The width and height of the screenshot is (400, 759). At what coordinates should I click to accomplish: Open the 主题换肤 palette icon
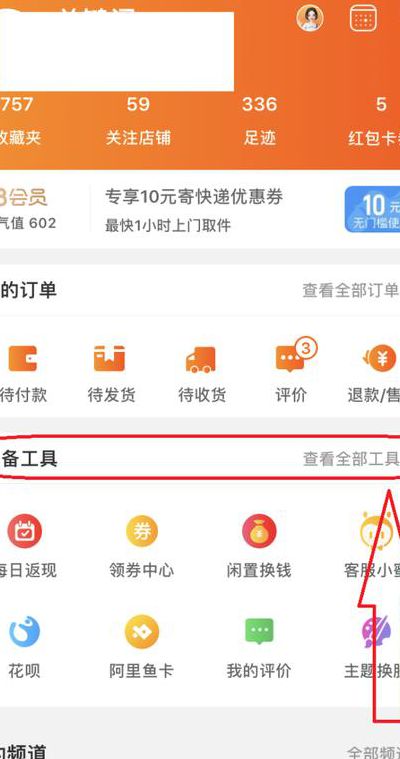click(x=377, y=631)
